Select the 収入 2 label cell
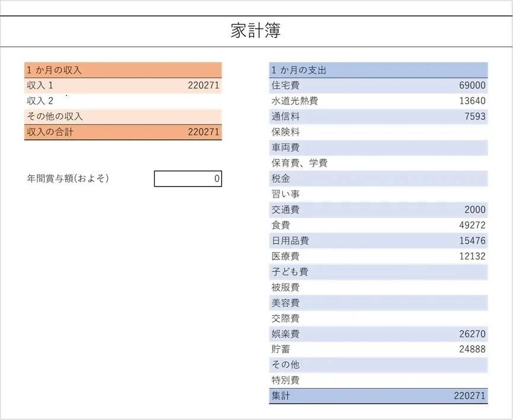The height and width of the screenshot is (420, 513). (40, 101)
